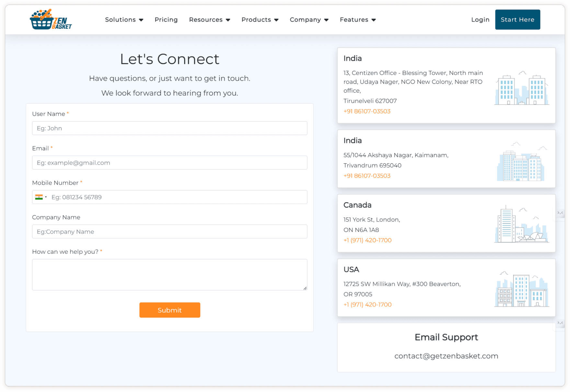The image size is (570, 392).
Task: Call the Canada office phone number
Action: point(368,240)
